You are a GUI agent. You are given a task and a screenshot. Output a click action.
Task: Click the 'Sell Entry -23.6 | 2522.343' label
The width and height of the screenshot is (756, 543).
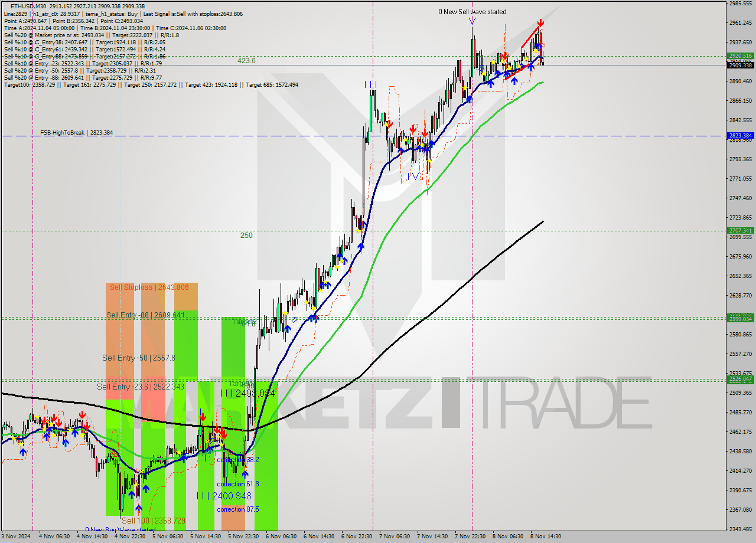click(141, 387)
